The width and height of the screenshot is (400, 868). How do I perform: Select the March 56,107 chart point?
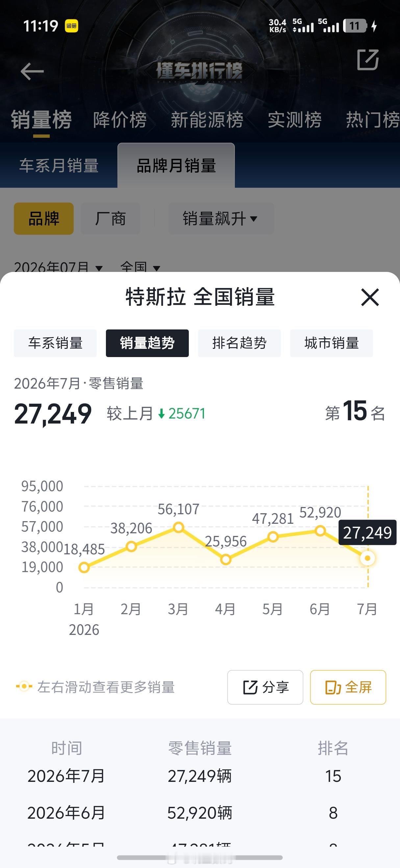click(x=178, y=527)
